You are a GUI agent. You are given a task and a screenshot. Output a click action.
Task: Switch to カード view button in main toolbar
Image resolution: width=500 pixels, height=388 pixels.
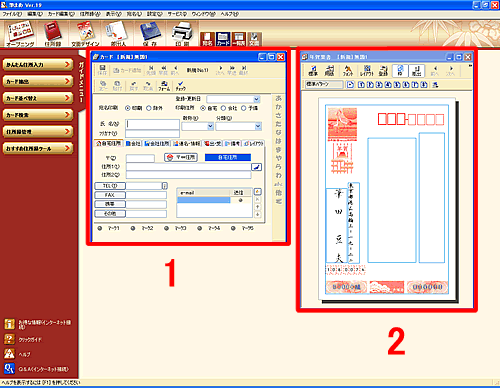223,39
